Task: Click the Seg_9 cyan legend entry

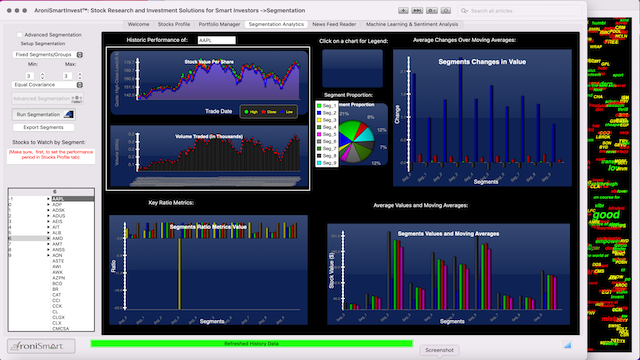Action: (x=327, y=163)
